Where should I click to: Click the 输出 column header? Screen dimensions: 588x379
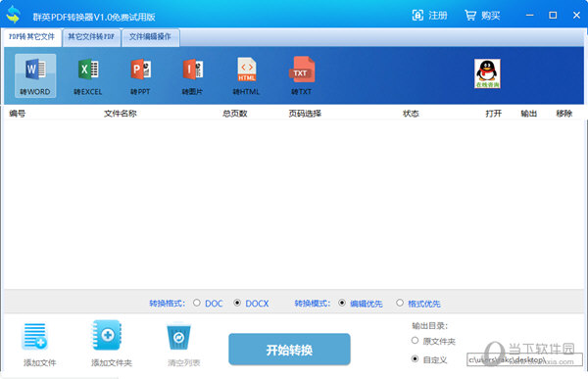point(529,114)
